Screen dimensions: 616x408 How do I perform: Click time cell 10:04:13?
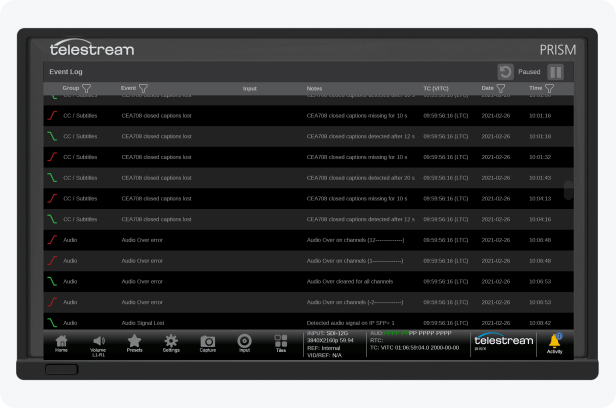pos(540,198)
